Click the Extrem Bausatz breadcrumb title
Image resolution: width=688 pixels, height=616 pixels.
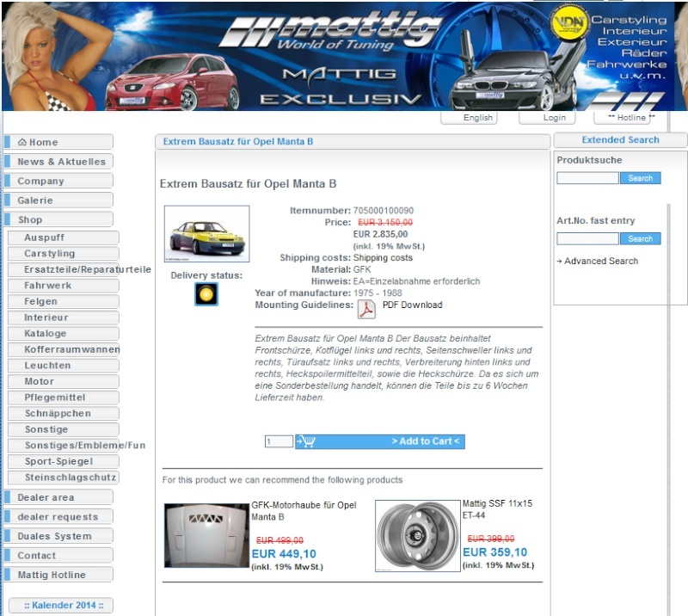coord(238,141)
